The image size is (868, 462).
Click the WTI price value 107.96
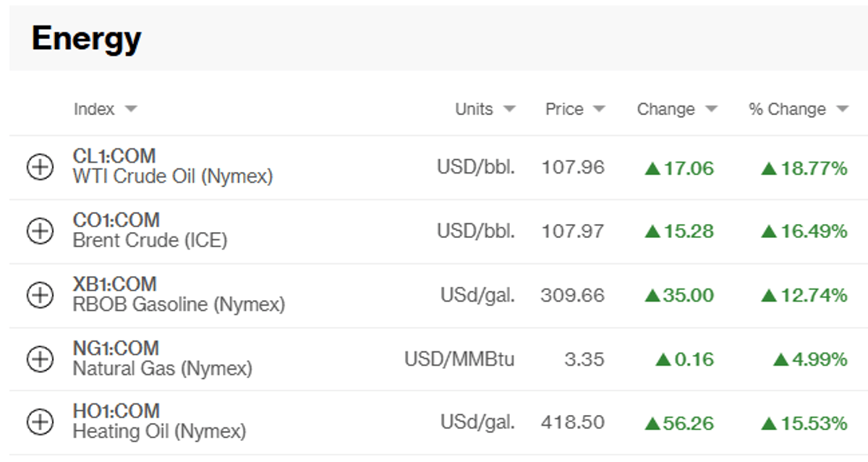coord(573,168)
